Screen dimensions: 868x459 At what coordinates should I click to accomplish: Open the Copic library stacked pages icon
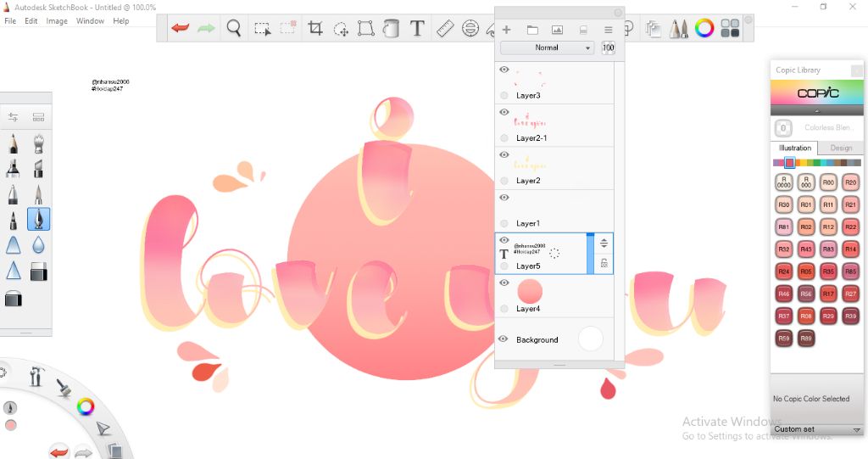(654, 28)
